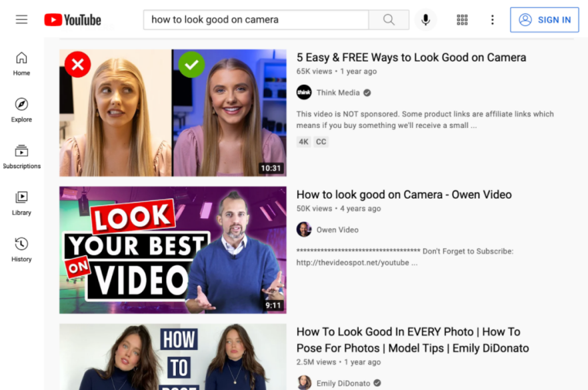Open the navigation hamburger menu
Viewport: 588px width, 390px height.
[21, 19]
